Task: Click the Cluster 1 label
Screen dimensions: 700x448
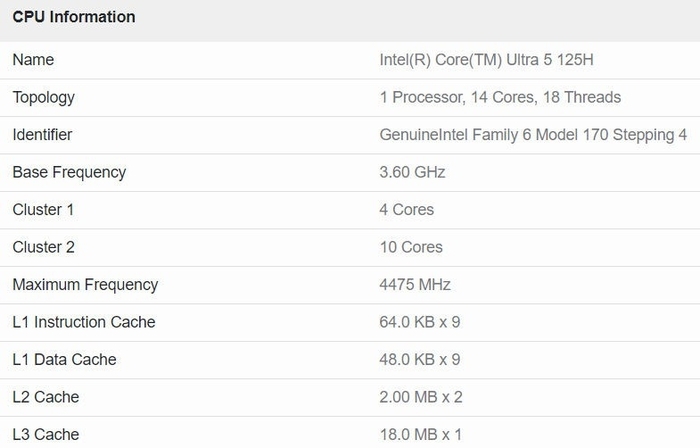Action: click(43, 210)
